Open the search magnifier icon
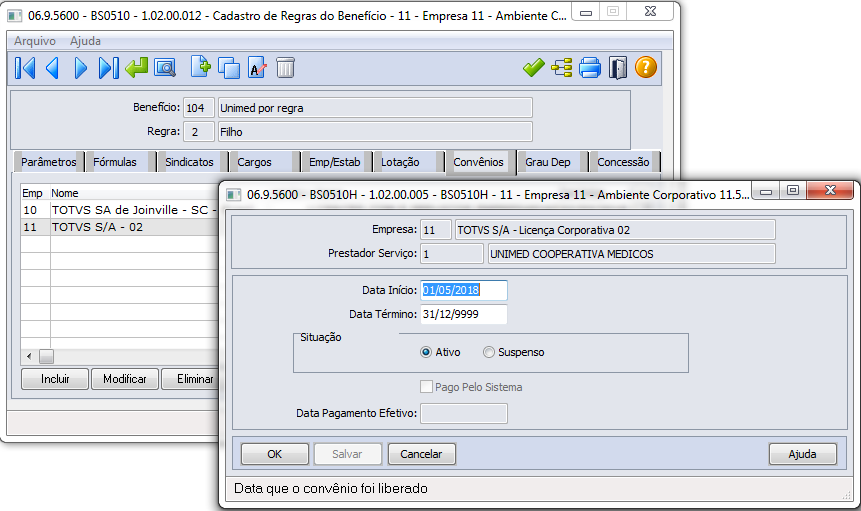The width and height of the screenshot is (861, 511). (165, 68)
